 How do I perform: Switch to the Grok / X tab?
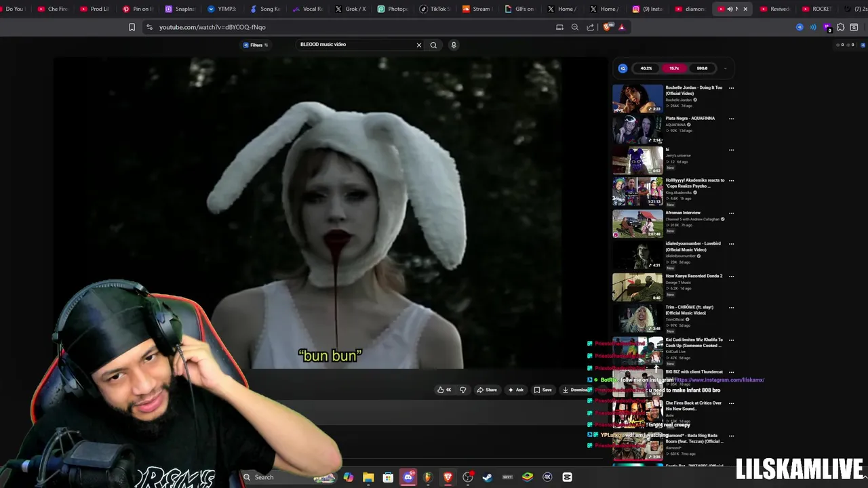coord(350,9)
